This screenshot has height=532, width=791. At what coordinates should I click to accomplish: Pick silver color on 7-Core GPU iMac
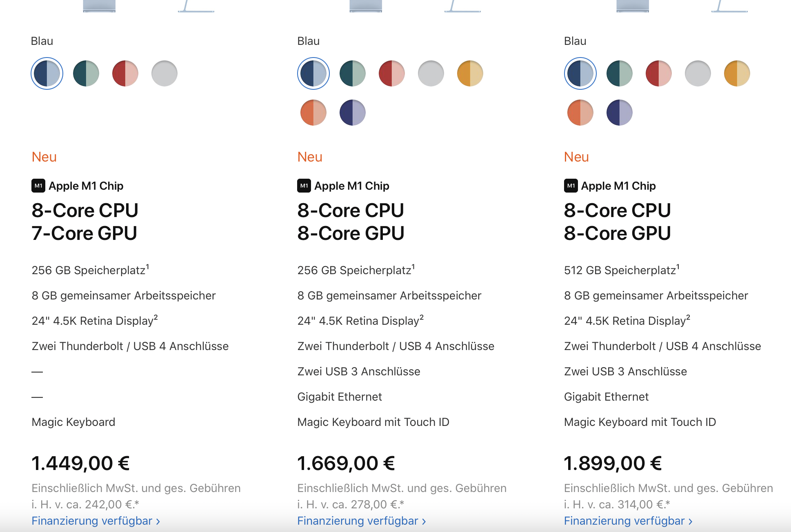pos(164,73)
